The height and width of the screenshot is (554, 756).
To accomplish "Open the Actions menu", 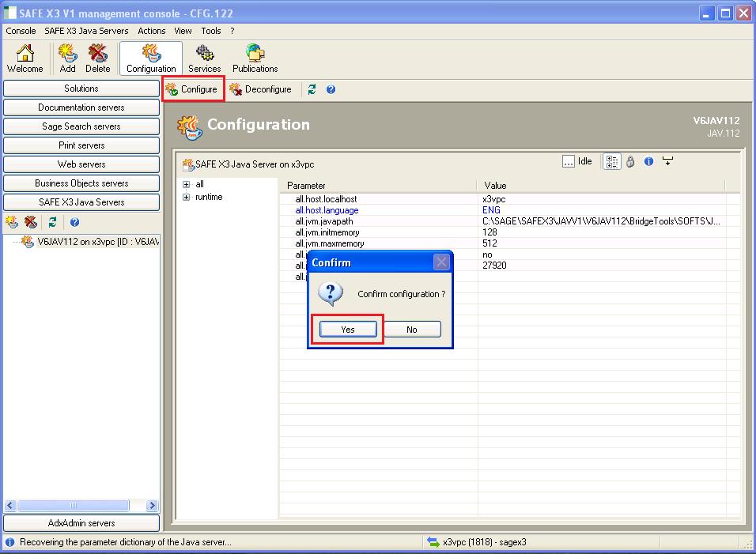I will (x=151, y=31).
